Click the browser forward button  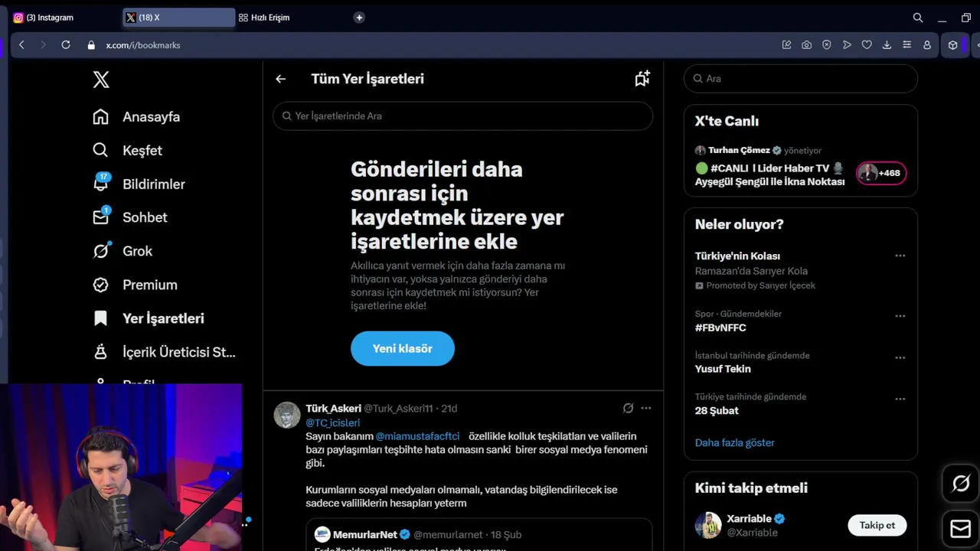(x=43, y=45)
